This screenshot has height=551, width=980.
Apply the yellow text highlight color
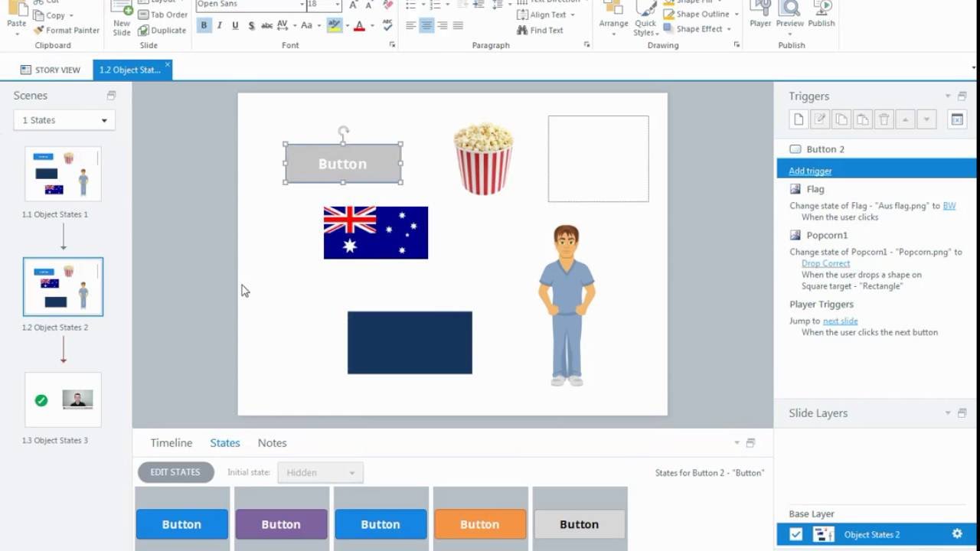(x=334, y=25)
